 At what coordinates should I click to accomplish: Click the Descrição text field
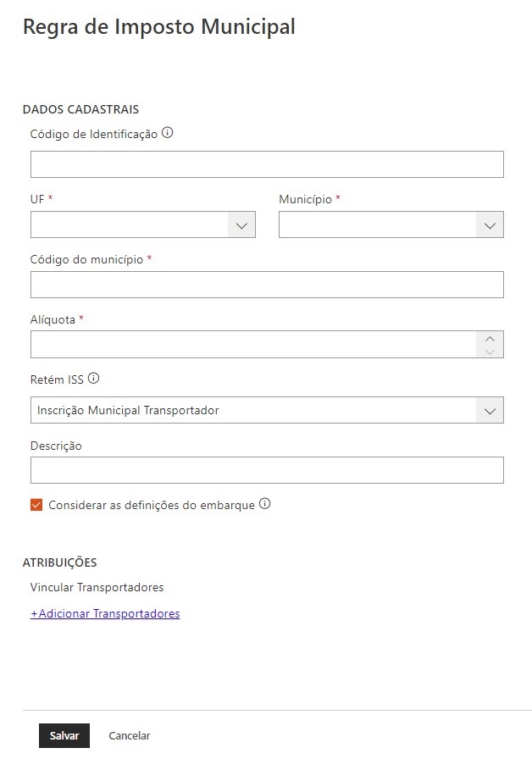[267, 470]
